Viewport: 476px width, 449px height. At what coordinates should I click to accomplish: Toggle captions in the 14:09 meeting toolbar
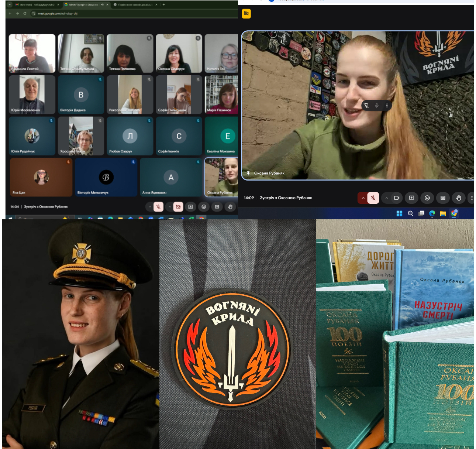pos(443,198)
